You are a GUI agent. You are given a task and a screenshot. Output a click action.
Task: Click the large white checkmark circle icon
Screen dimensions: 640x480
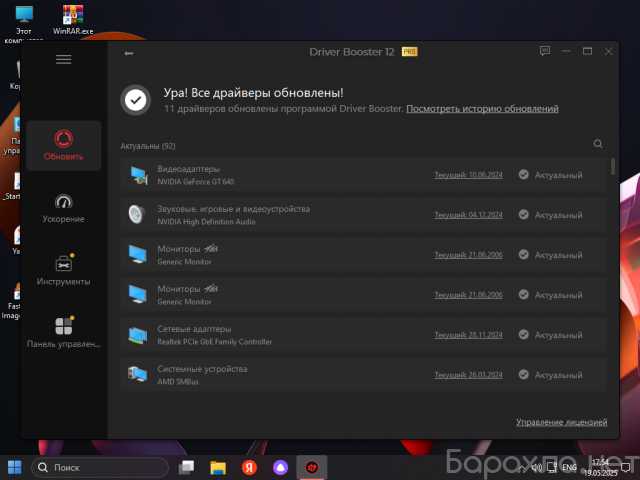(136, 100)
